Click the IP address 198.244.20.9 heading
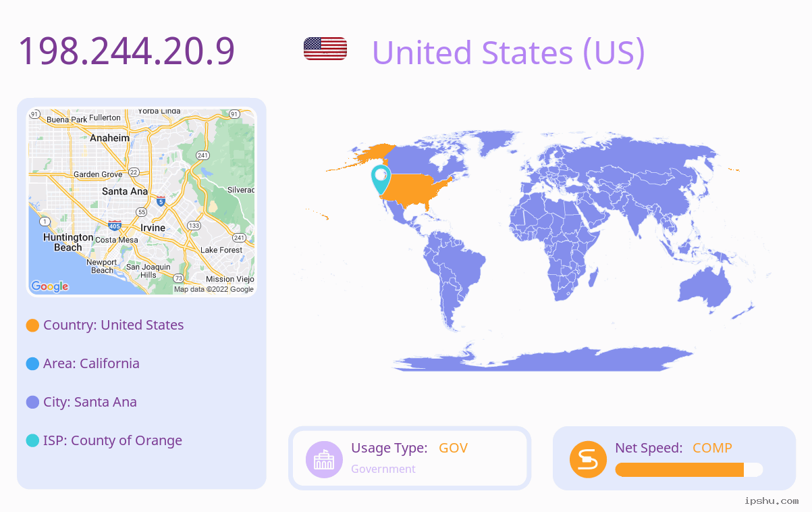Screen dimensions: 812x512 (126, 51)
